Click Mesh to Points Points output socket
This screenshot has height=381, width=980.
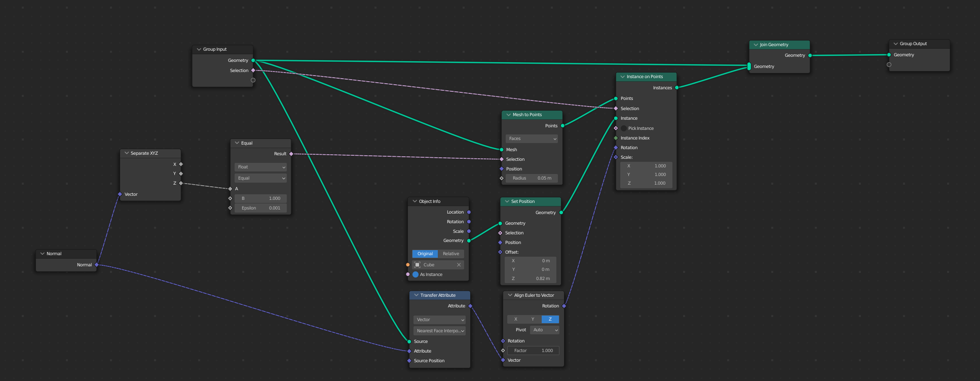[x=562, y=126]
